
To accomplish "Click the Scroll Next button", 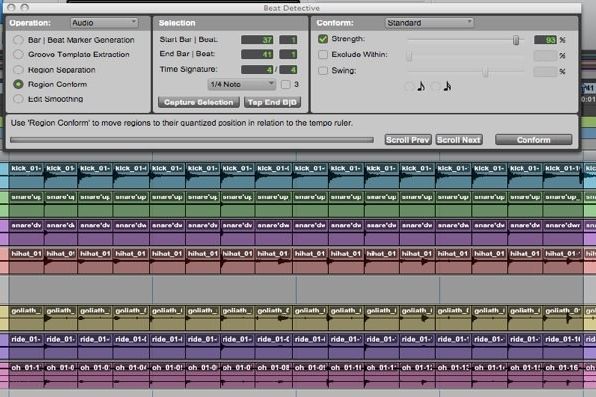I will pyautogui.click(x=459, y=140).
